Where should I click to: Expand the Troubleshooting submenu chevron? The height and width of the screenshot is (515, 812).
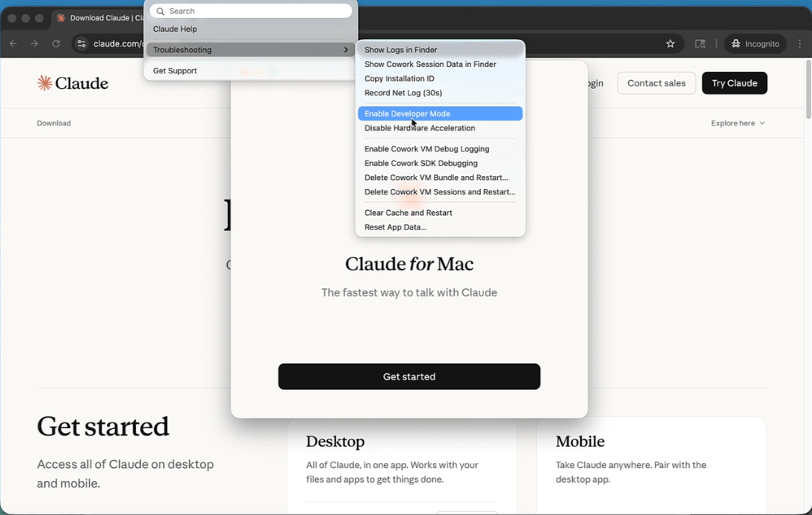pos(346,49)
